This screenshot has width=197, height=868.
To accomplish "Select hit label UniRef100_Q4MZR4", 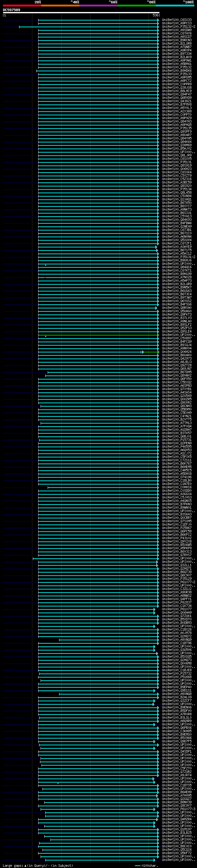I will 177,819.
